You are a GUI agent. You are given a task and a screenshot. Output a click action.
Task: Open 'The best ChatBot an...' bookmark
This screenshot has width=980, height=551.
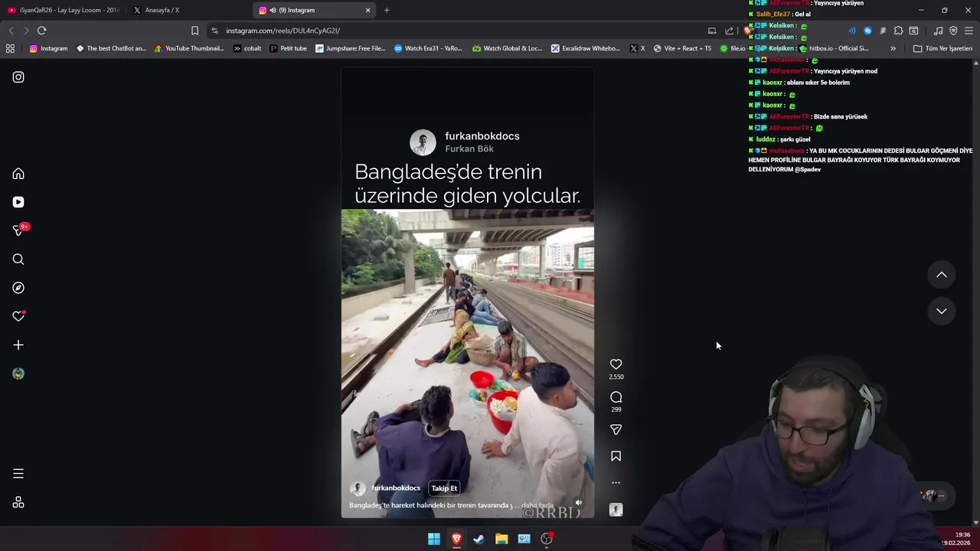[111, 48]
